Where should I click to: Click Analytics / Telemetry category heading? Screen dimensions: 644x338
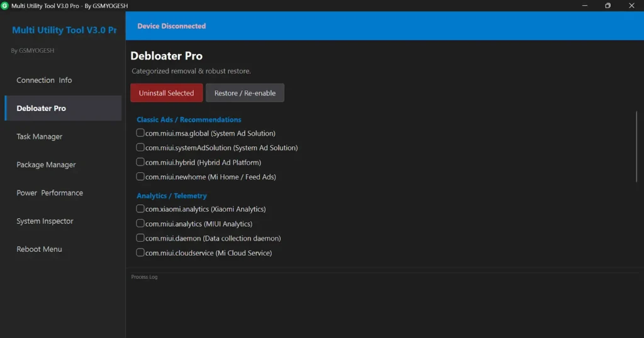tap(172, 196)
